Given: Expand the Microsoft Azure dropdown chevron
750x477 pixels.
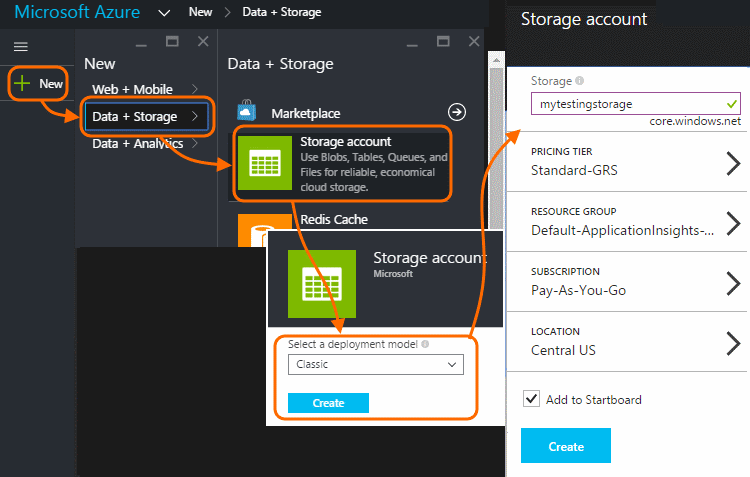Looking at the screenshot, I should click(164, 13).
